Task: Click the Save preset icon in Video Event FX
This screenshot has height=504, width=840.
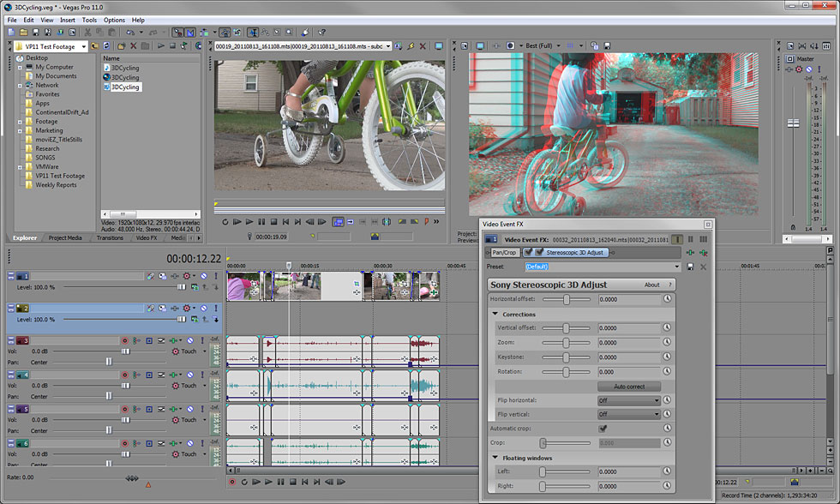Action: 690,267
